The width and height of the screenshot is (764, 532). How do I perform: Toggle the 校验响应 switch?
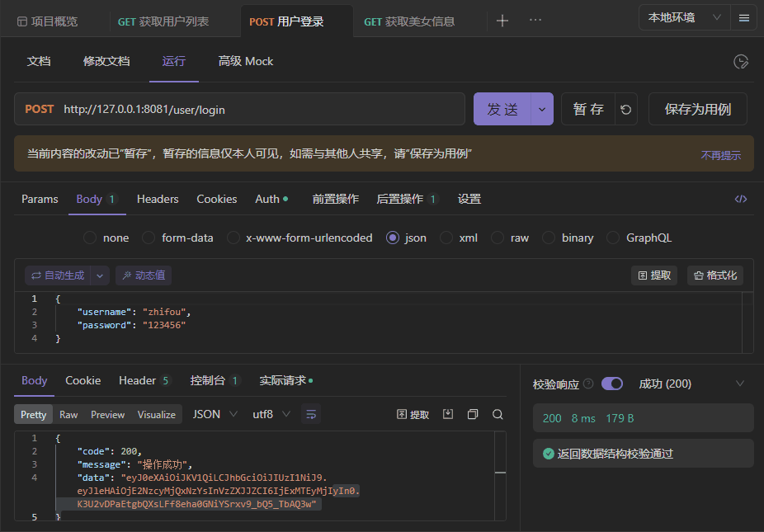pos(612,384)
